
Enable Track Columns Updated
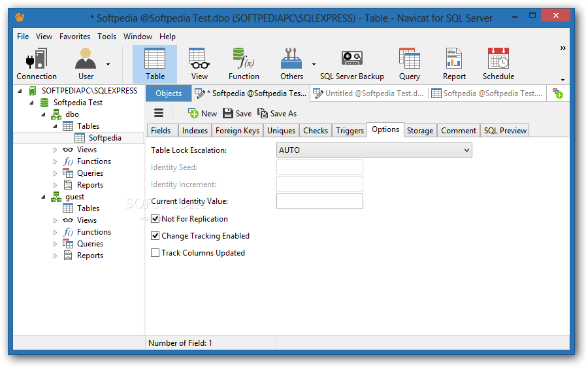pos(155,253)
